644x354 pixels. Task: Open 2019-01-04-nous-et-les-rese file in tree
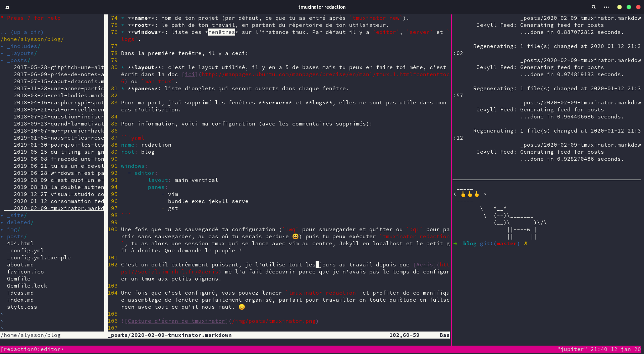(x=59, y=138)
